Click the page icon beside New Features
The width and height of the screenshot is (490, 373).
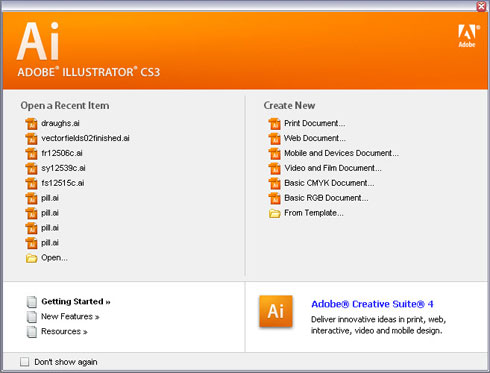pyautogui.click(x=32, y=317)
